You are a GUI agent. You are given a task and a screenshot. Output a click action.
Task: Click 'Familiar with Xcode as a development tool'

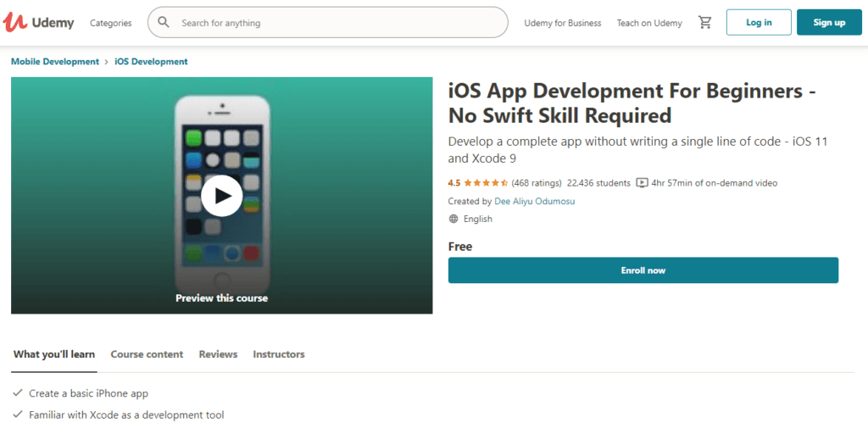pyautogui.click(x=127, y=415)
